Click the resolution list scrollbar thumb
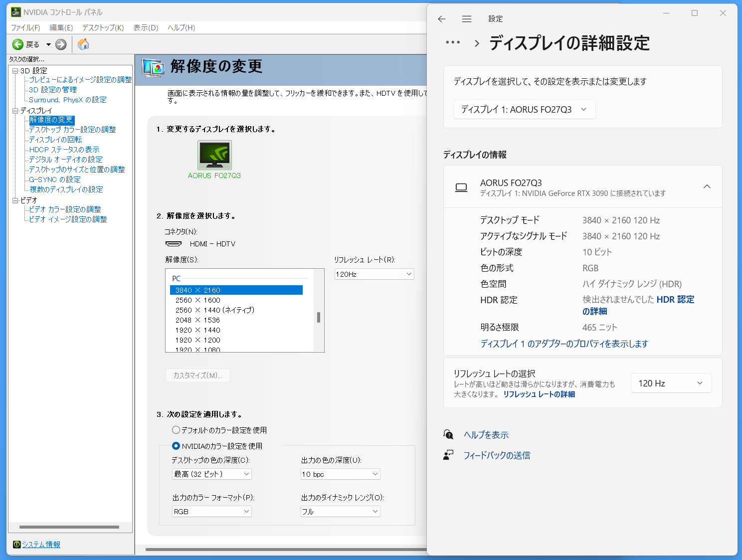Image resolution: width=742 pixels, height=560 pixels. pyautogui.click(x=319, y=318)
